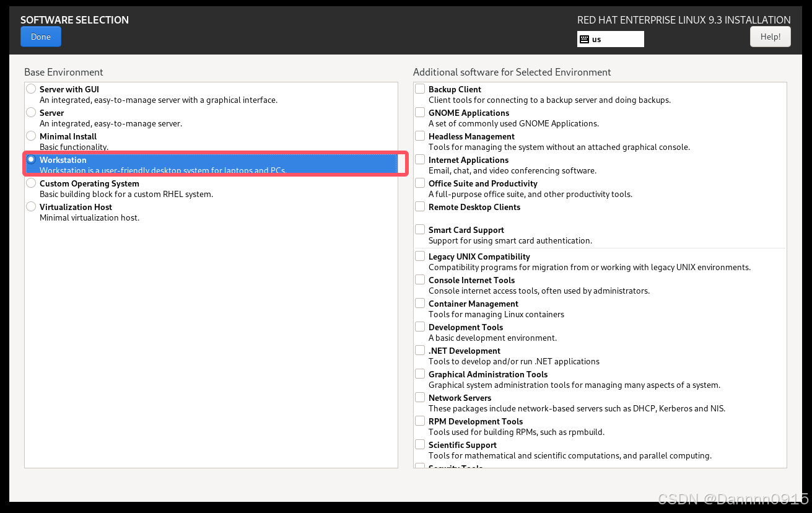812x513 pixels.
Task: Choose Custom Operating System radio button
Action: [x=31, y=183]
